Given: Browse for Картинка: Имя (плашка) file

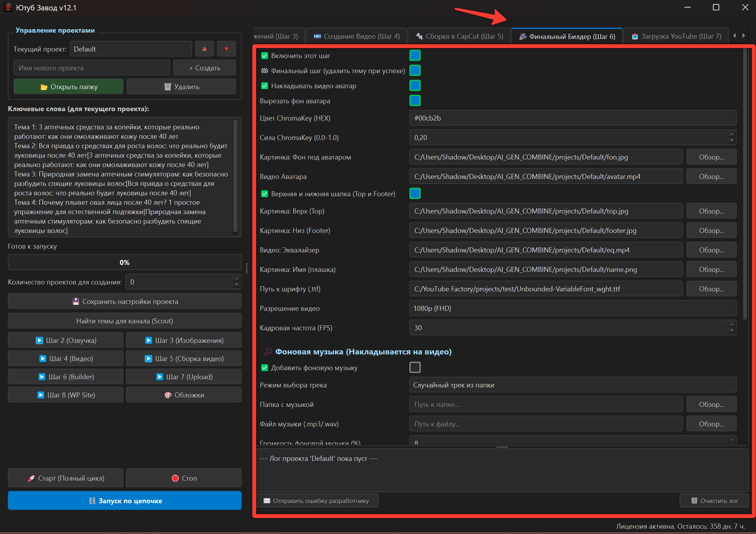Looking at the screenshot, I should (x=711, y=269).
